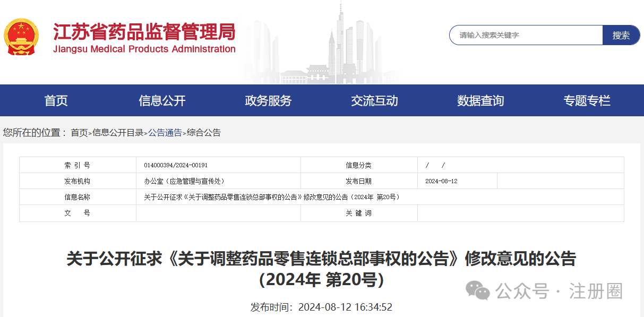
Task: Open the 公告通告 breadcrumb link
Action: click(x=165, y=133)
